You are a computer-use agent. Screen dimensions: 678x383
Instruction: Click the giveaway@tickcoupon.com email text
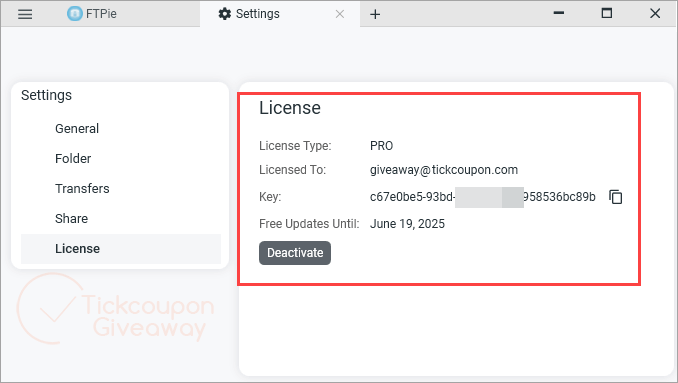[444, 170]
